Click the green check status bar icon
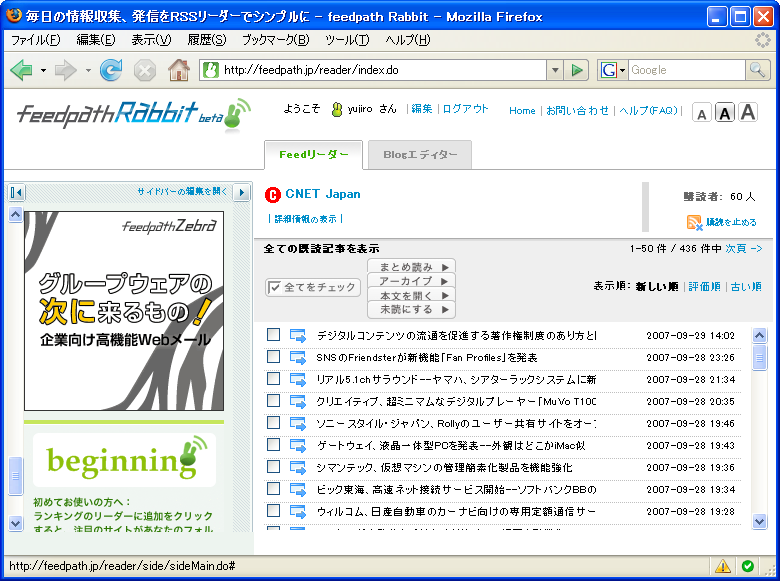This screenshot has width=780, height=581. click(747, 566)
